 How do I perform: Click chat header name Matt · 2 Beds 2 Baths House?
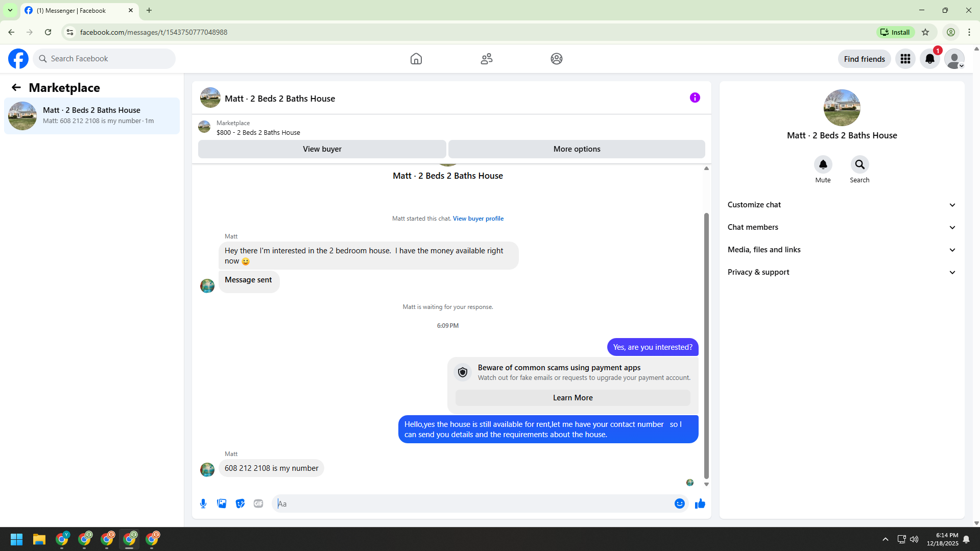(280, 99)
